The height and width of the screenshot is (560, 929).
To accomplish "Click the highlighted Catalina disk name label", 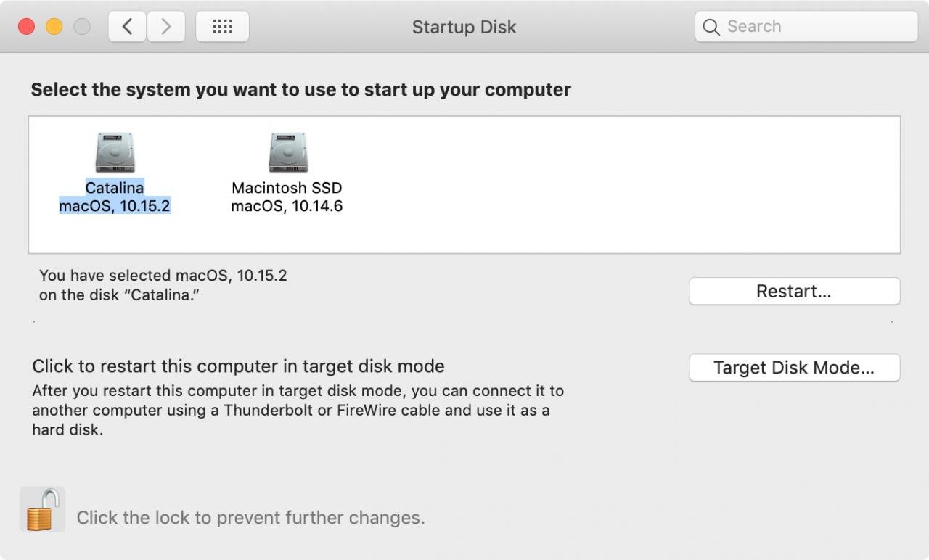I will coord(115,188).
